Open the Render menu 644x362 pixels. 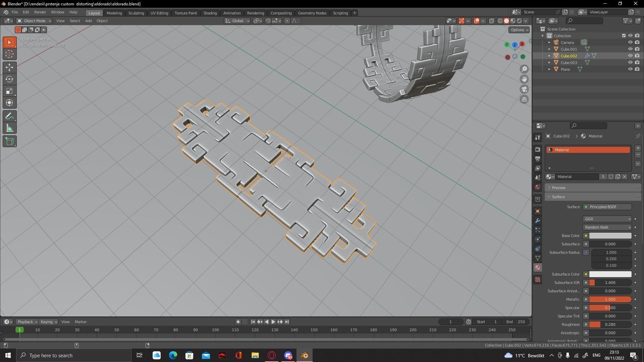tap(40, 12)
